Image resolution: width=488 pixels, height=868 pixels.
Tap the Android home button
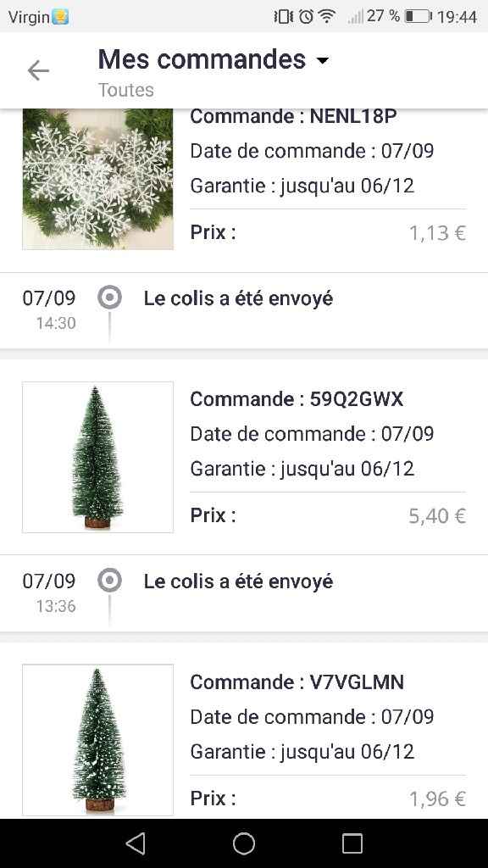point(243,843)
